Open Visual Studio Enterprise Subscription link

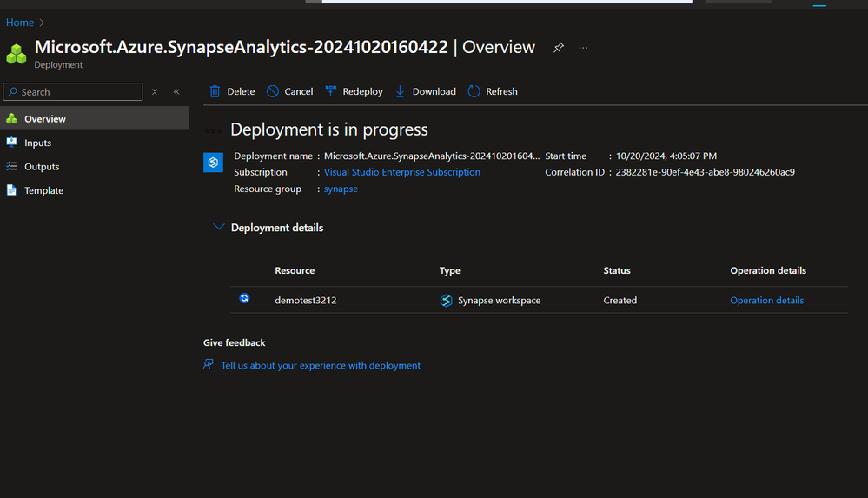pos(402,172)
